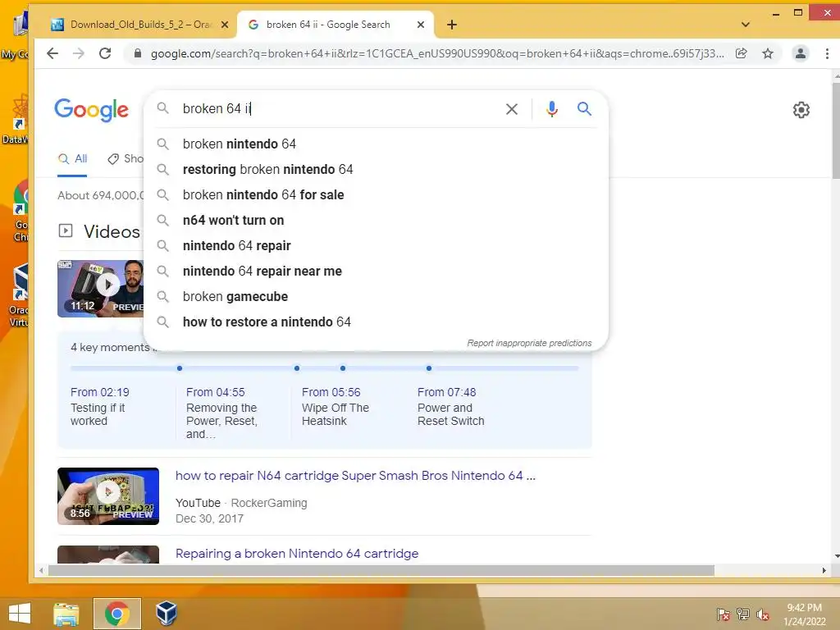Click the network icon in tray
This screenshot has width=840, height=630.
point(743,614)
